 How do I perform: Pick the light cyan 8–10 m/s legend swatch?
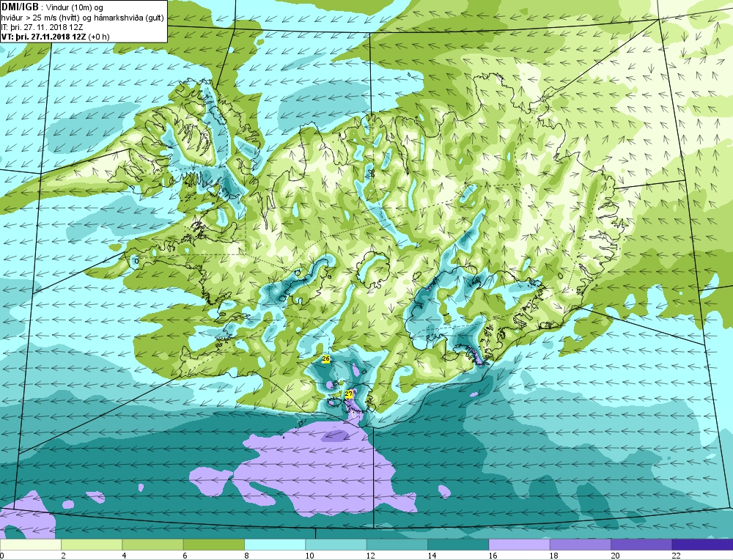275,545
